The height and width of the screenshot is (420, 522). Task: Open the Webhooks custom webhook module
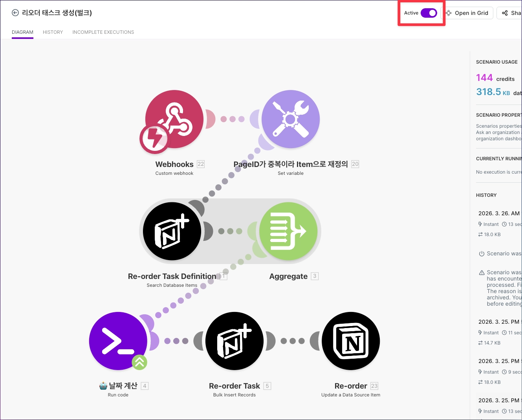pyautogui.click(x=174, y=119)
